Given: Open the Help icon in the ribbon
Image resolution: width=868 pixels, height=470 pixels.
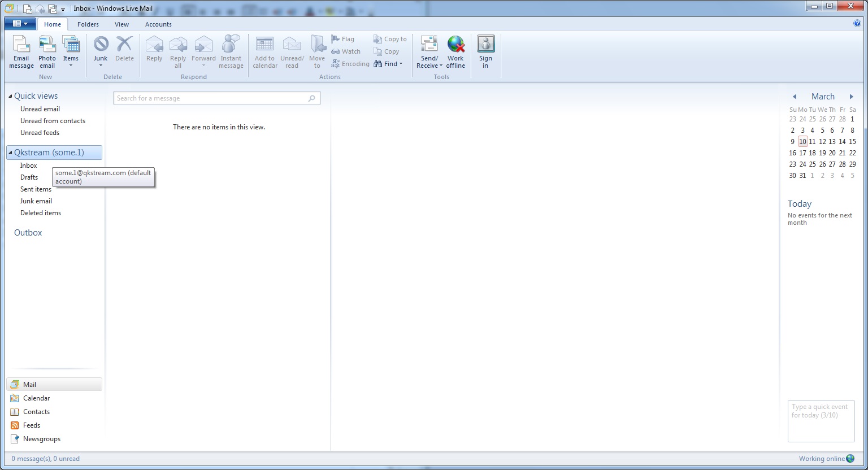Looking at the screenshot, I should tap(857, 24).
